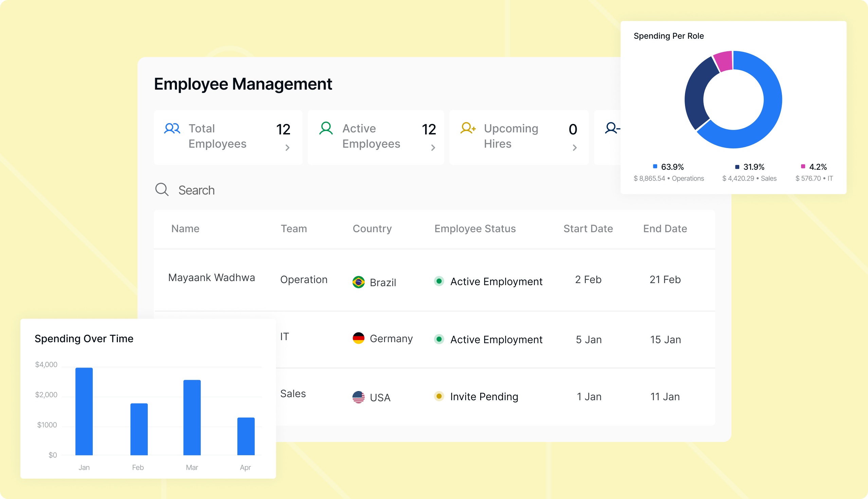Sort table by Name column header
The image size is (868, 499).
(x=185, y=228)
